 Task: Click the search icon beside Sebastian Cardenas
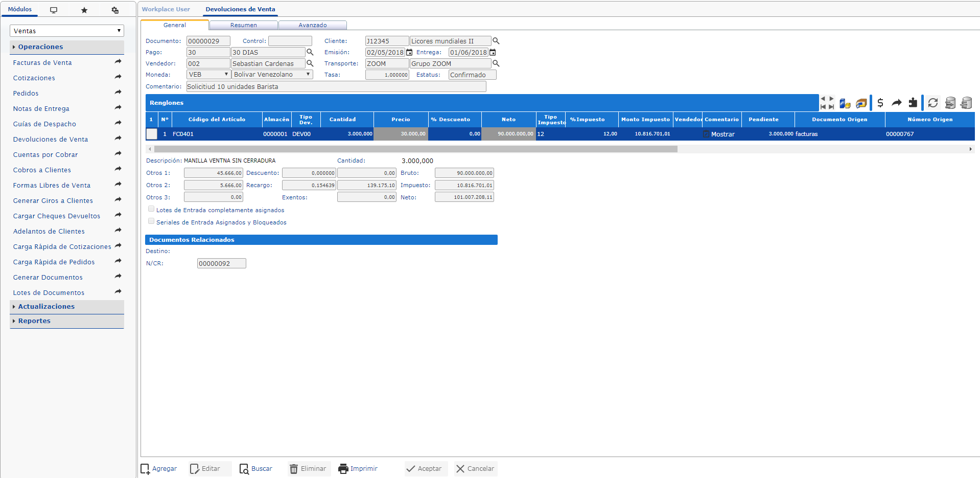click(x=310, y=63)
